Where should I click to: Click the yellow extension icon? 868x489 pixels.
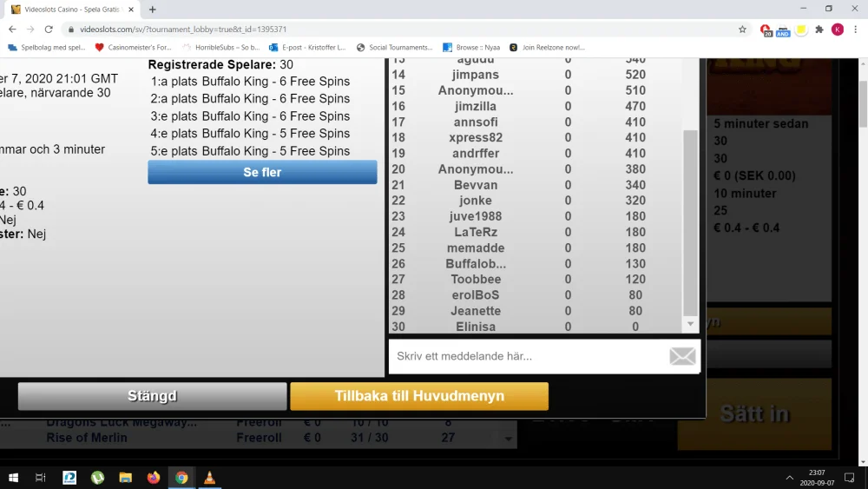801,30
